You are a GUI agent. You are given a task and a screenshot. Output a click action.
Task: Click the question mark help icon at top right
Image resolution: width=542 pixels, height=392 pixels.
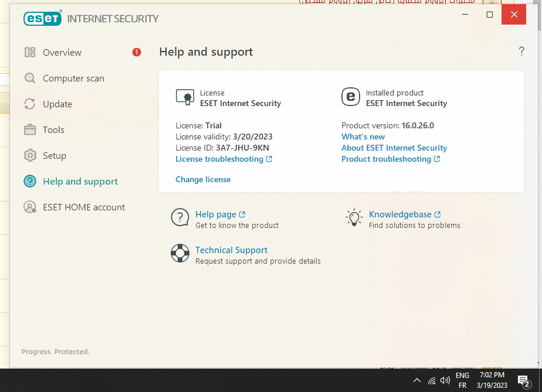521,52
